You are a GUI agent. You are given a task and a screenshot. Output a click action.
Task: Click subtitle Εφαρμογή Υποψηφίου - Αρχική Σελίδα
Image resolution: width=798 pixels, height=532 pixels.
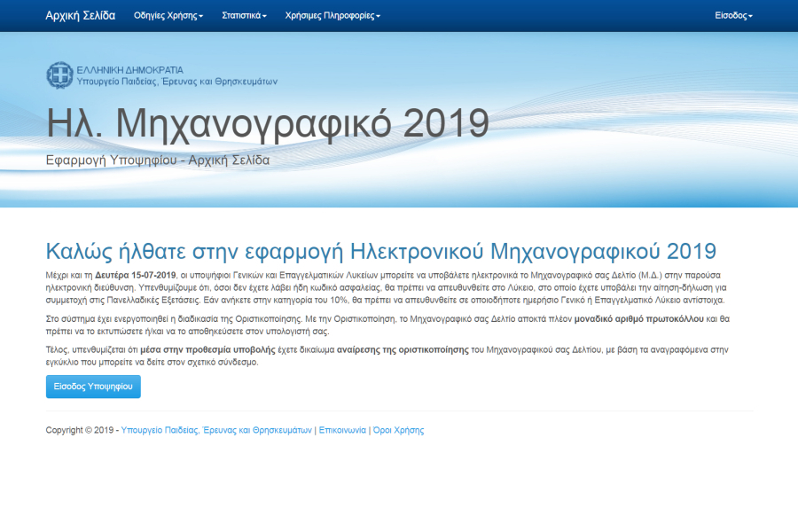point(158,160)
